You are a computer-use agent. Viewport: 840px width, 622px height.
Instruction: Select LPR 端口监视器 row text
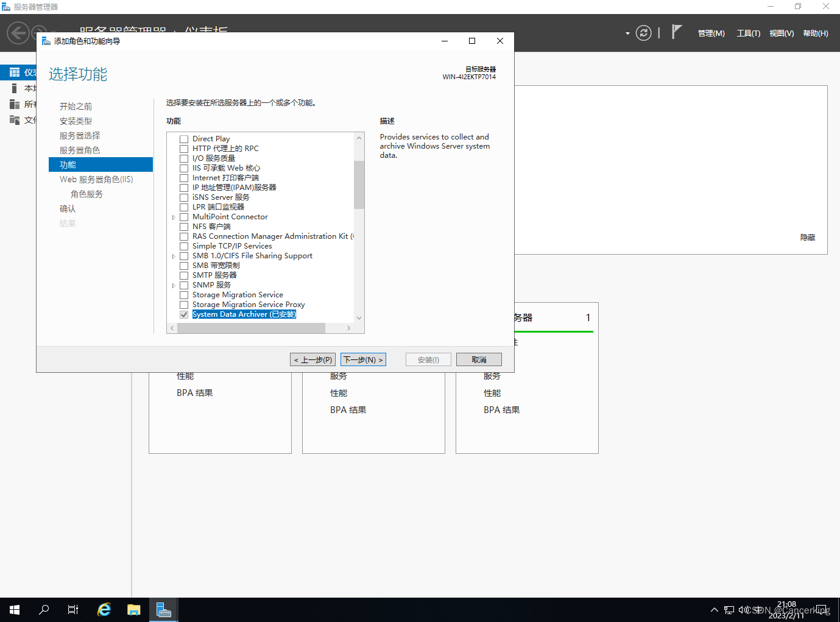(x=218, y=207)
